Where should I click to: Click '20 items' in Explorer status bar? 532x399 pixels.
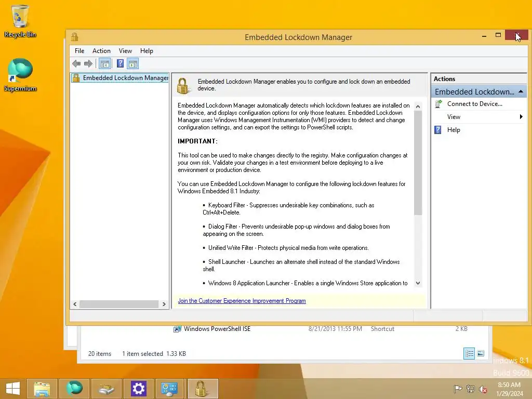point(100,353)
